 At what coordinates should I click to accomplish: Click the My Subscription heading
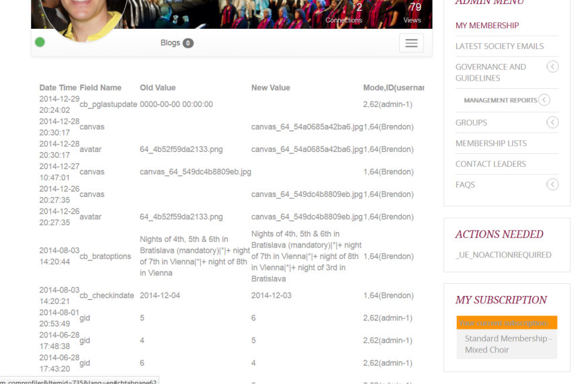coord(501,300)
